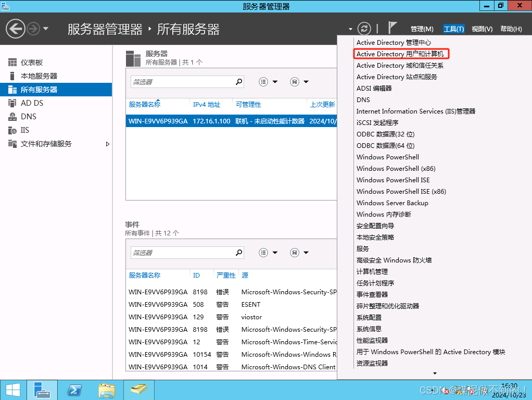Open DNS from the Tools menu
This screenshot has height=400, width=532.
click(363, 100)
